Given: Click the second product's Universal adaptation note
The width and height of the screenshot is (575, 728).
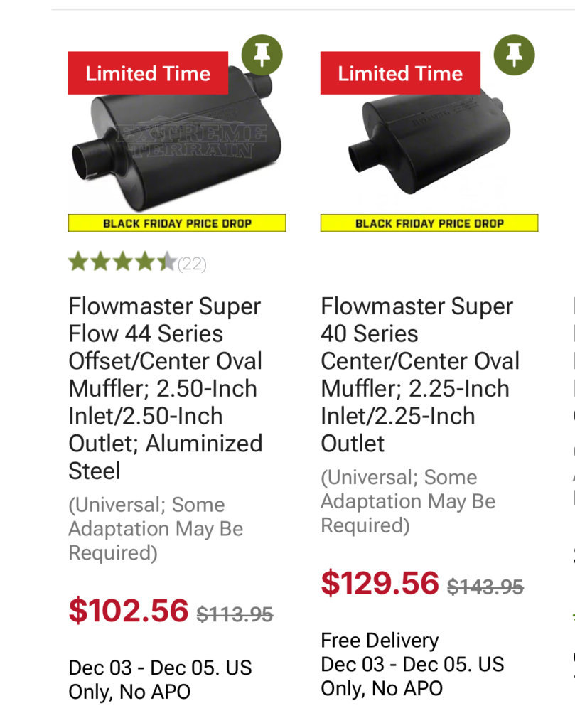Looking at the screenshot, I should (x=408, y=501).
